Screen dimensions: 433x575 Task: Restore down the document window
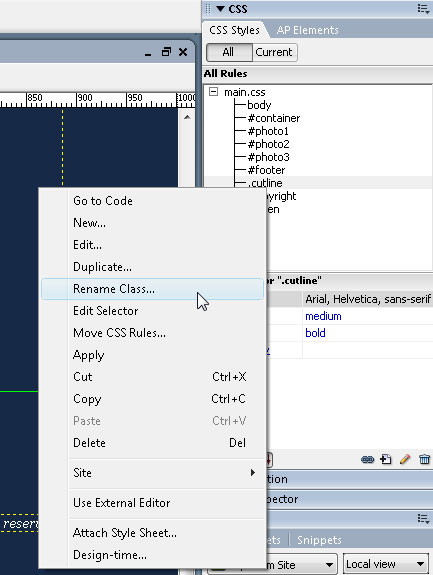point(166,52)
